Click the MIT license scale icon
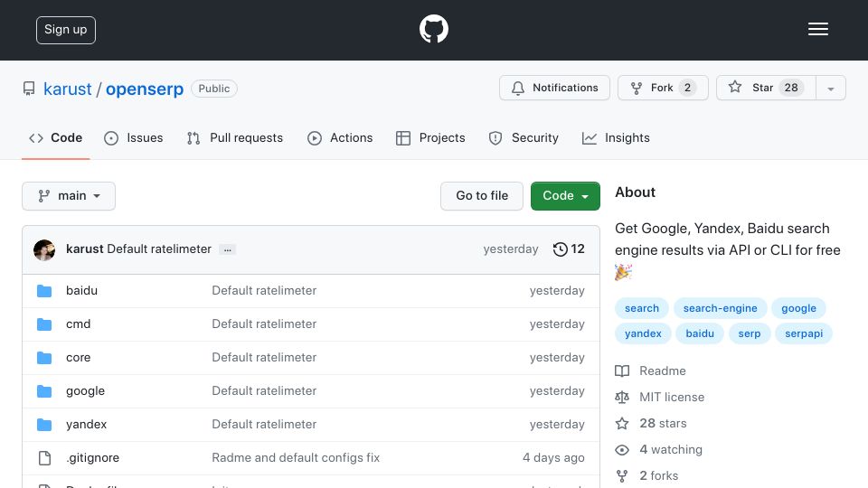The image size is (868, 488). pos(622,398)
